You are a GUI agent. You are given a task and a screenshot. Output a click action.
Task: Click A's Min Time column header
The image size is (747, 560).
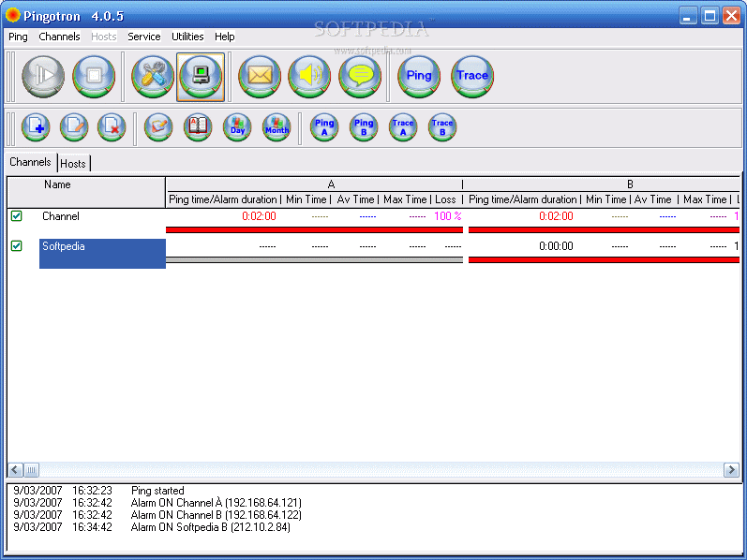[x=306, y=199]
